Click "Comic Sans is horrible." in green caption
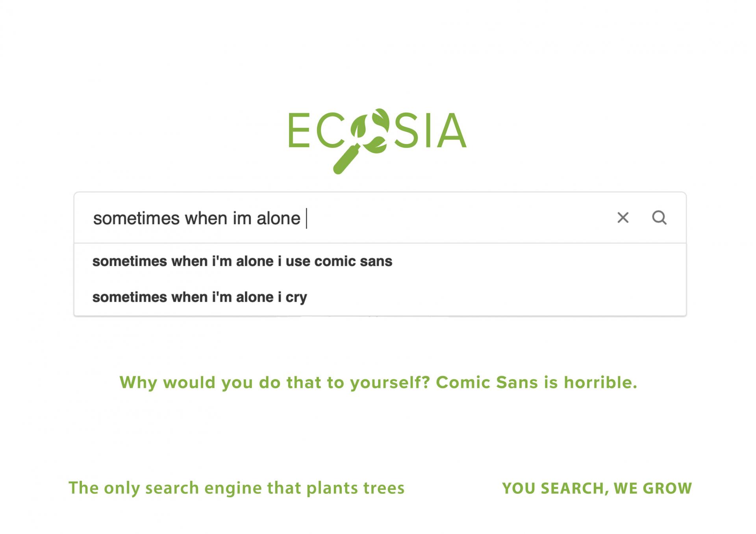 [536, 382]
